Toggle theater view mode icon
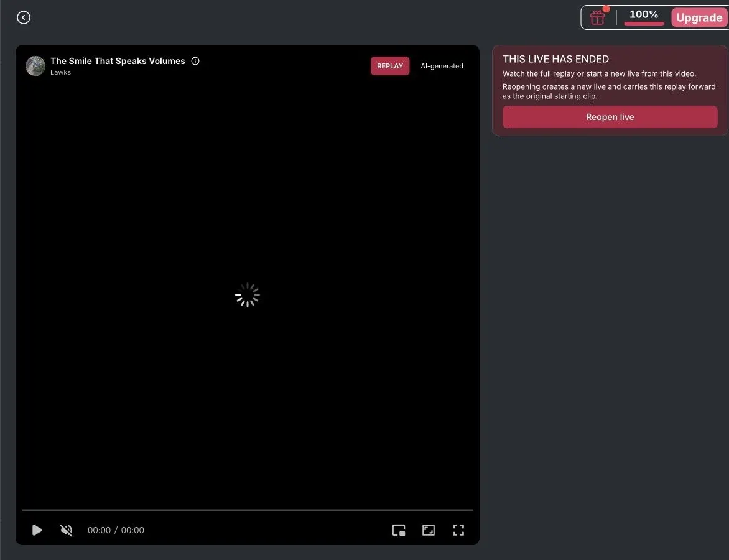This screenshot has width=729, height=560. 428,530
